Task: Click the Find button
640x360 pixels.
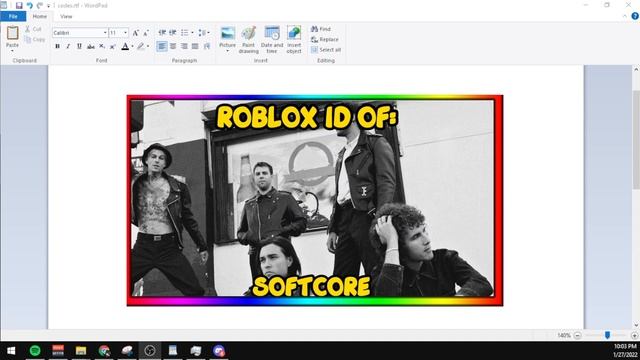Action: pos(321,29)
